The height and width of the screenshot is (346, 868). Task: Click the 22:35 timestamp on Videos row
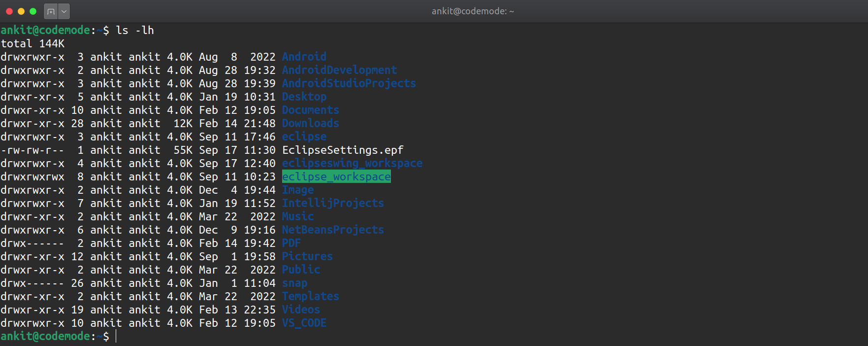[259, 310]
